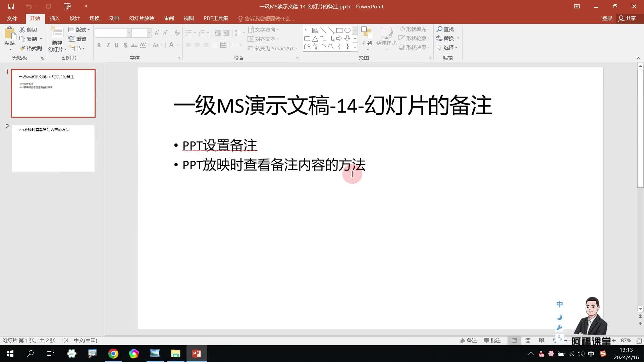
Task: Click the Cut (剪切) scissors button
Action: [28, 29]
